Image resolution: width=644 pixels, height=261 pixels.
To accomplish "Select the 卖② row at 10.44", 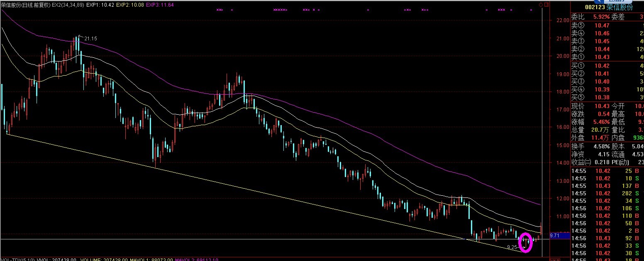I will point(607,49).
